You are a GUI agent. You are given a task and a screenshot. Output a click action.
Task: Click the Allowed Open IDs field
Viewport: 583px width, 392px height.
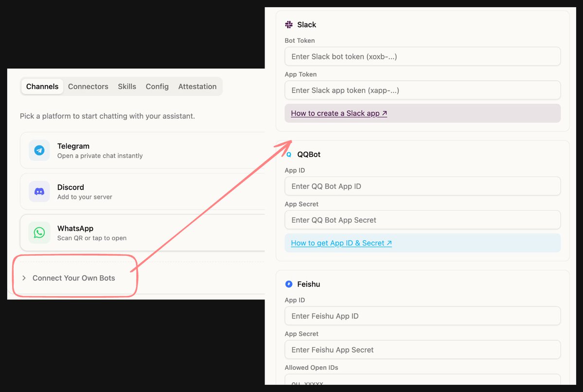(423, 380)
